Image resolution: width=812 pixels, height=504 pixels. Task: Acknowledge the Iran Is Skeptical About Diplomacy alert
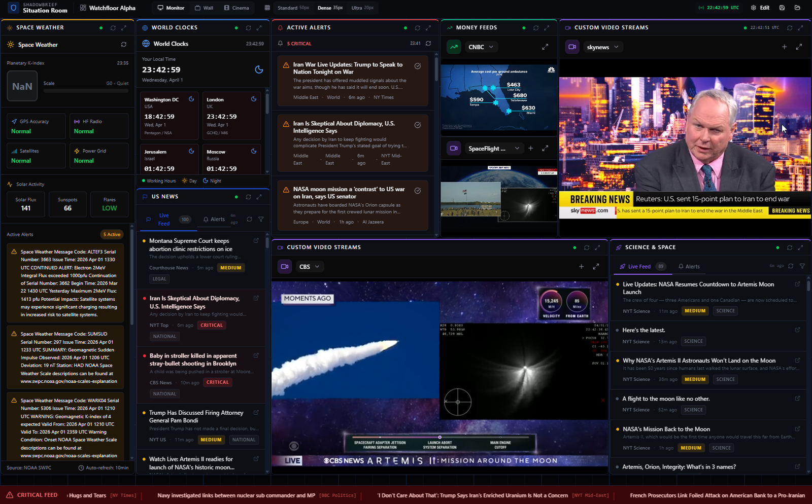click(417, 125)
